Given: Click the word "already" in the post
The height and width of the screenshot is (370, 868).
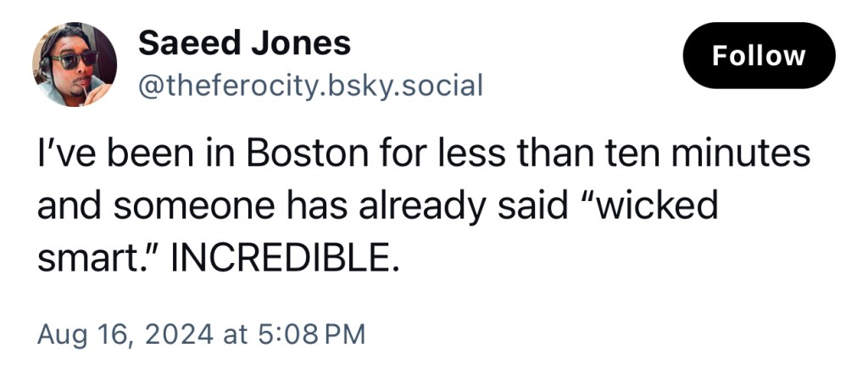Looking at the screenshot, I should [396, 206].
